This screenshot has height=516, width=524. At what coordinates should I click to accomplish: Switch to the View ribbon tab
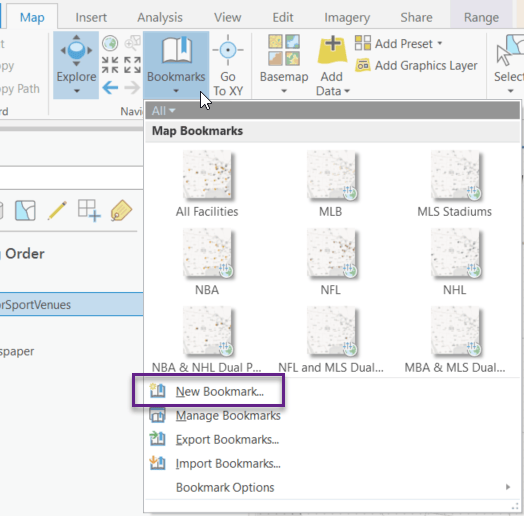click(228, 17)
